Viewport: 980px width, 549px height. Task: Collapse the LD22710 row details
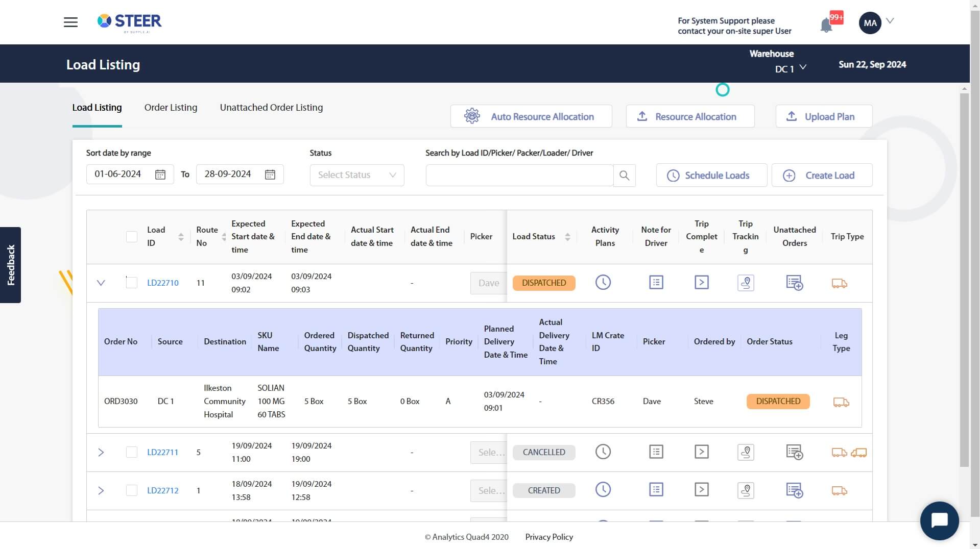click(101, 283)
